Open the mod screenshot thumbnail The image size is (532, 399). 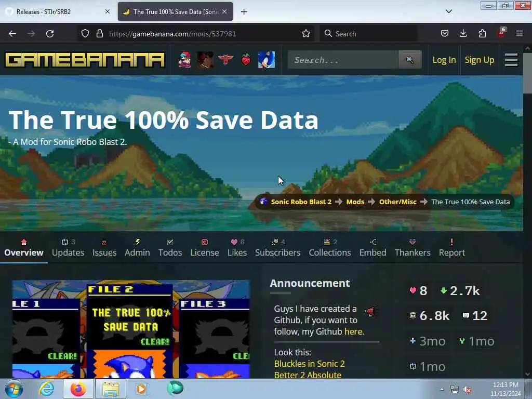(x=131, y=329)
